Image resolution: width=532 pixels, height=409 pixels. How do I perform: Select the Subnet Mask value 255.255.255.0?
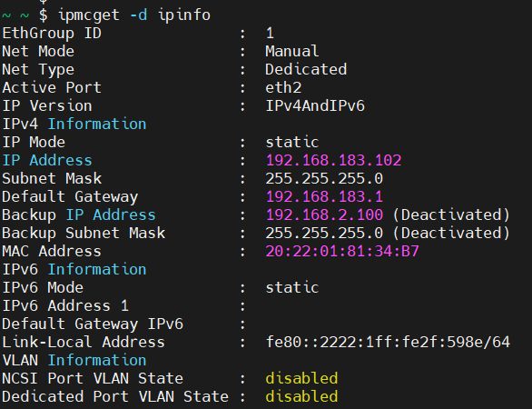tap(324, 179)
